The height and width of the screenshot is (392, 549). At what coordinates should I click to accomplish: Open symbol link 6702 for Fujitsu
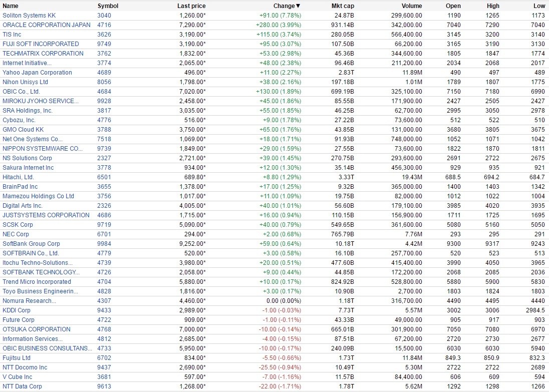click(x=104, y=358)
